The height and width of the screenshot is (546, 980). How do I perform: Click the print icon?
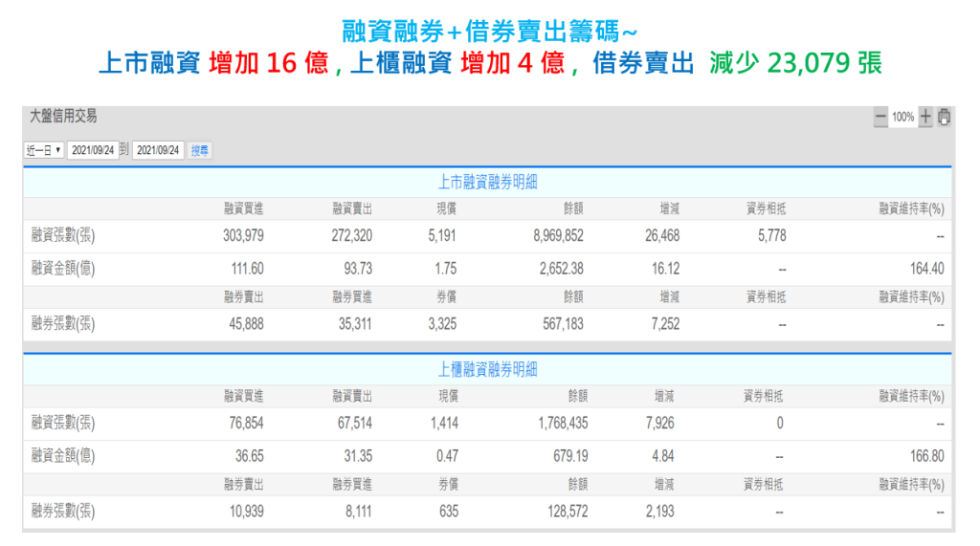click(945, 118)
